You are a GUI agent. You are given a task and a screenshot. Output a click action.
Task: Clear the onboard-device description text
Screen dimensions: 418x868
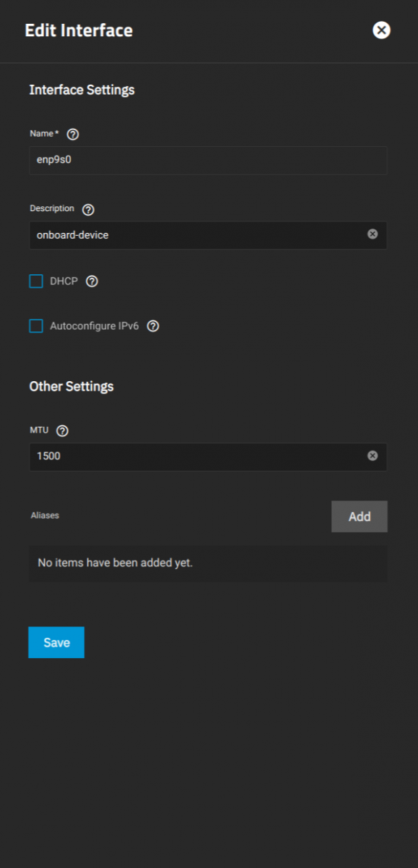(x=372, y=234)
